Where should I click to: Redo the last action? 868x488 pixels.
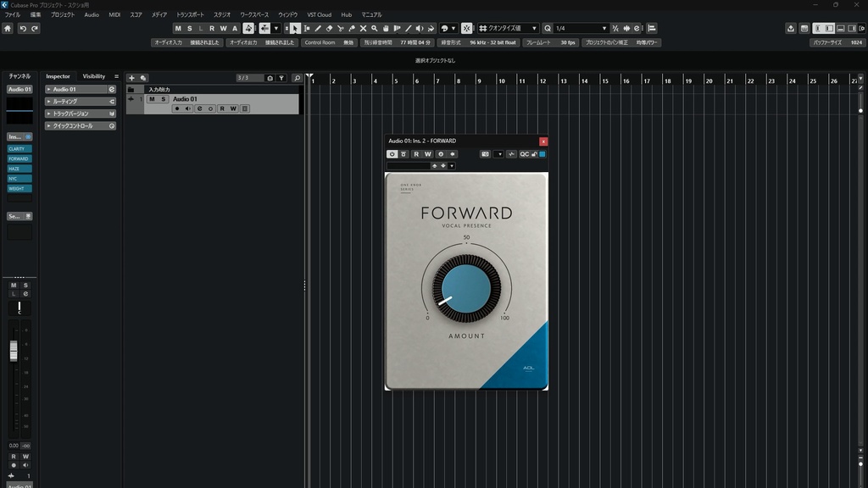[x=34, y=28]
